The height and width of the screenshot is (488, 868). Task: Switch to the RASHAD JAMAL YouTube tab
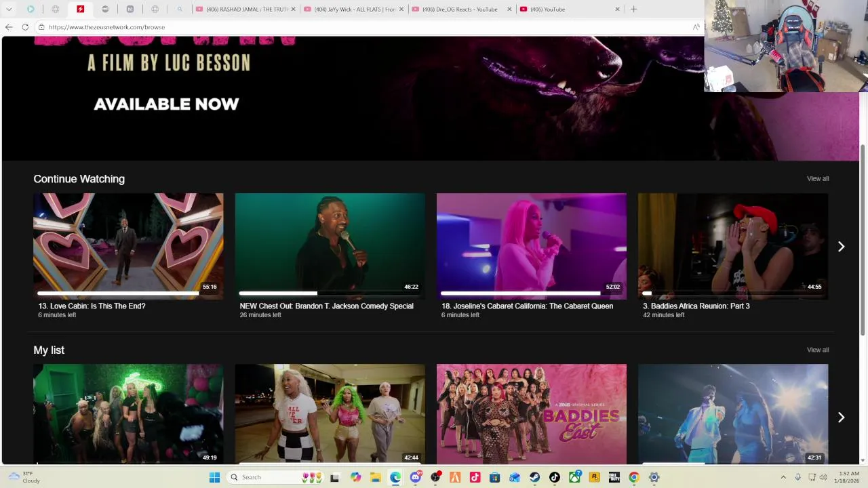pyautogui.click(x=244, y=9)
